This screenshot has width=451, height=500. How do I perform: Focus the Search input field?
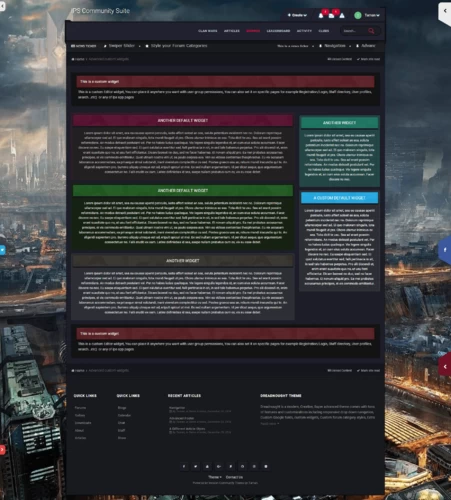(354, 31)
